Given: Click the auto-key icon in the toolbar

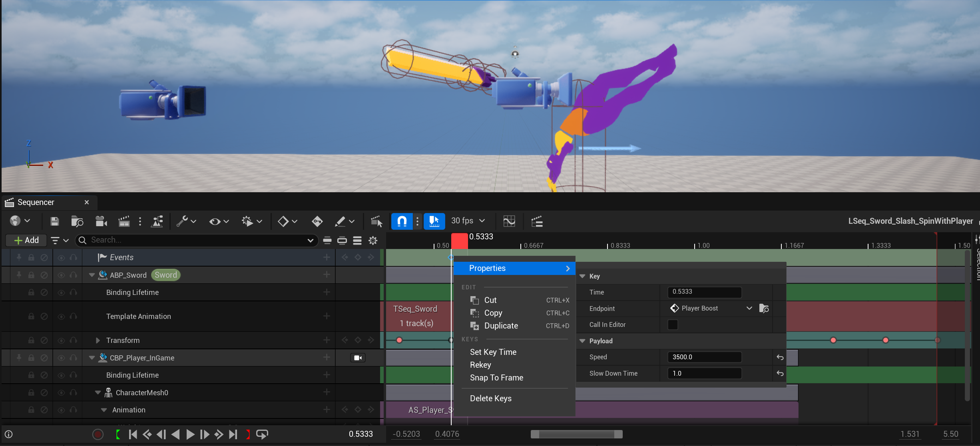Looking at the screenshot, I should click(x=317, y=221).
